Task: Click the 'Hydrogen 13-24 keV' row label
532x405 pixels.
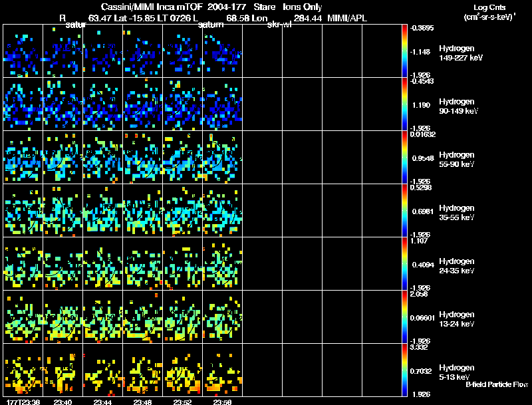Action: pyautogui.click(x=457, y=319)
